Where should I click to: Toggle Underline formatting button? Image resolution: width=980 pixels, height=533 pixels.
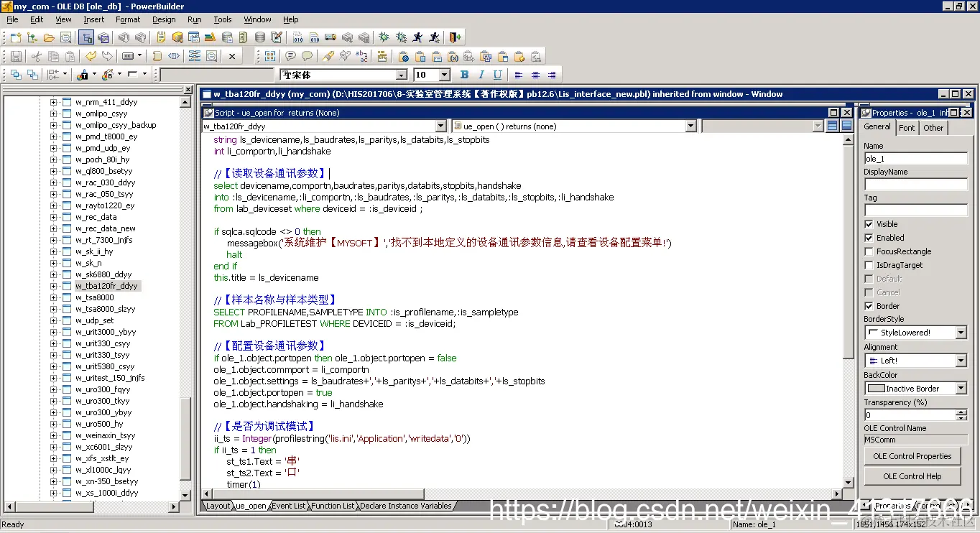[x=497, y=75]
